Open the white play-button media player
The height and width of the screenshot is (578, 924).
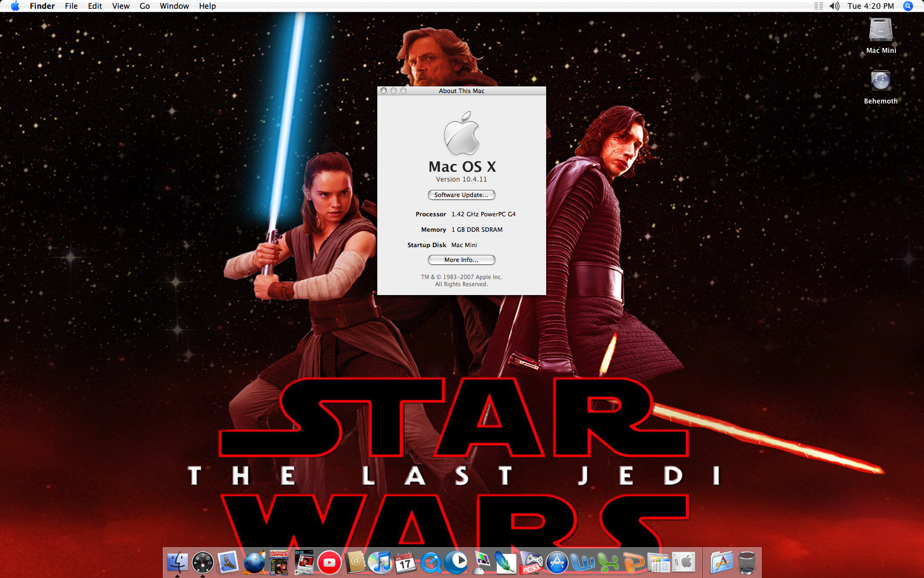tap(456, 562)
